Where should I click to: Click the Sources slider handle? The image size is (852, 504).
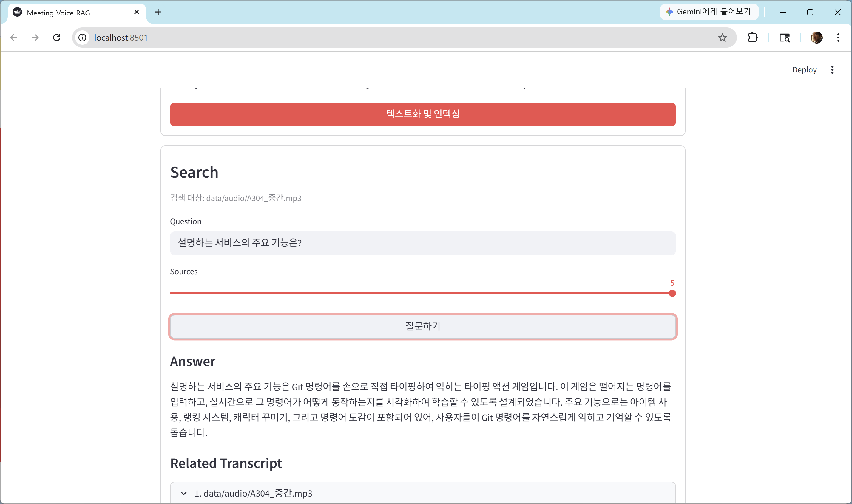coord(672,293)
